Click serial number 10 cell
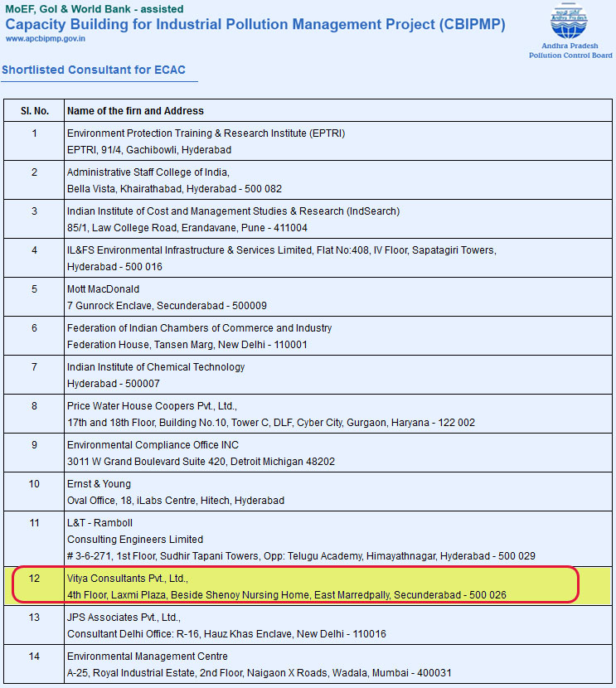This screenshot has width=616, height=688. 34,492
